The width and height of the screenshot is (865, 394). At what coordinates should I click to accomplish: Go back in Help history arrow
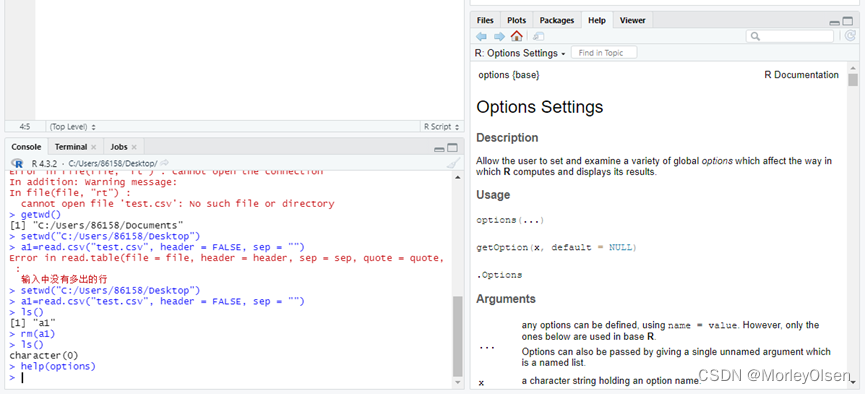pos(481,36)
